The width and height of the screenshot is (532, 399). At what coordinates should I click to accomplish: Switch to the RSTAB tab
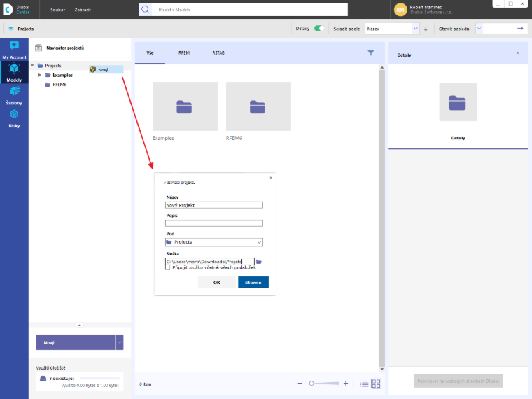click(218, 53)
